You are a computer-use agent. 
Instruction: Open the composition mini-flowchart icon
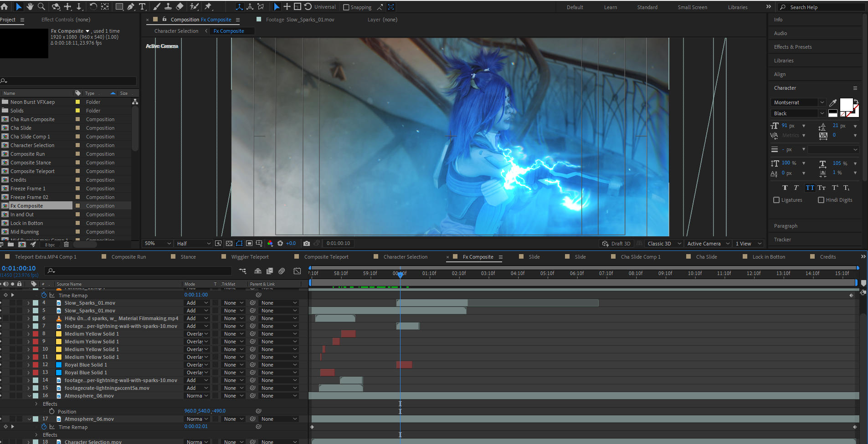point(242,271)
